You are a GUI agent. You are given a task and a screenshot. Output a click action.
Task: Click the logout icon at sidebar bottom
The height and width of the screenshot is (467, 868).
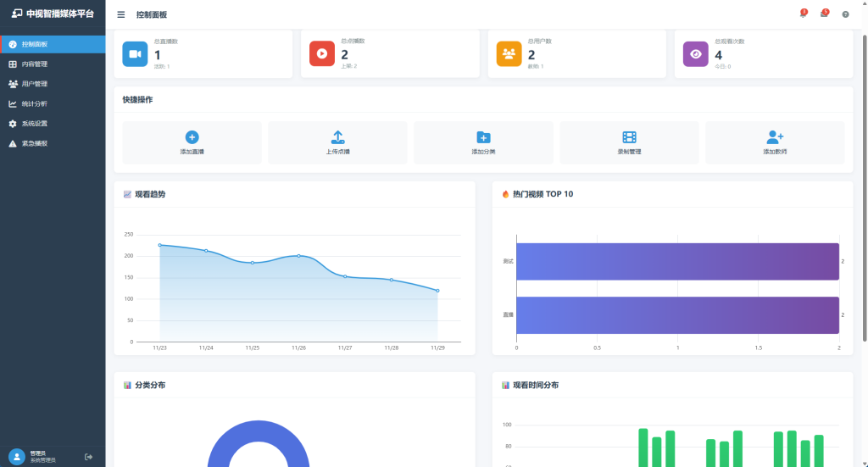[88, 457]
